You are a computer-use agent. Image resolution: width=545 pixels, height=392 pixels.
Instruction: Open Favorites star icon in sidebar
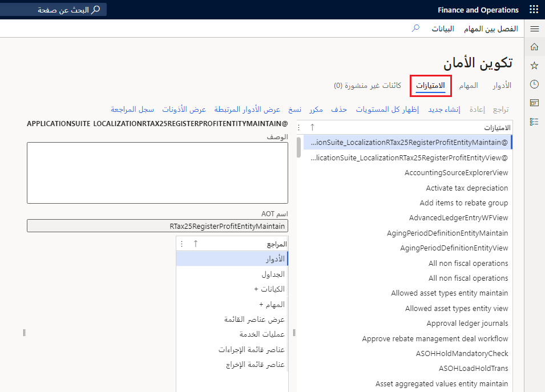[534, 65]
